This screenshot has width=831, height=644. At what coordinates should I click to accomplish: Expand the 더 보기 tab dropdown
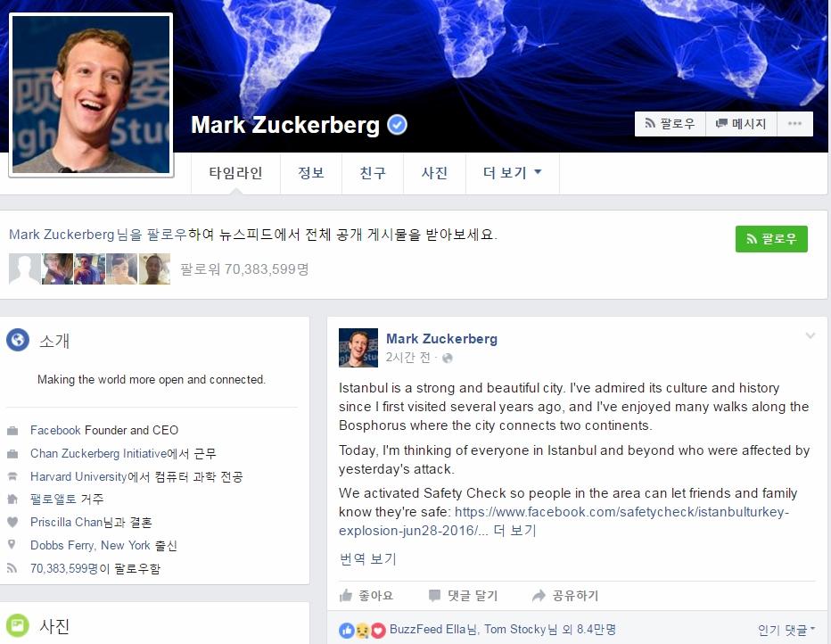point(512,173)
